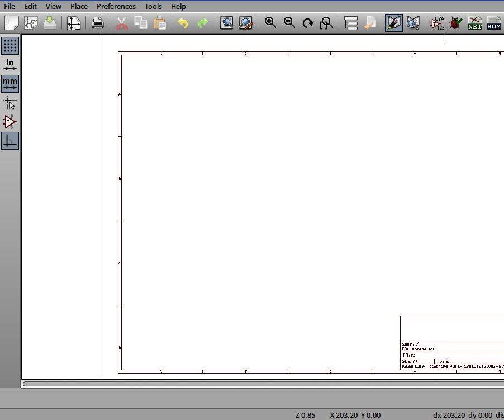Screen dimensions: 504x420
Task: Toggle horizontal/vertical wire orientation
Action: point(10,141)
